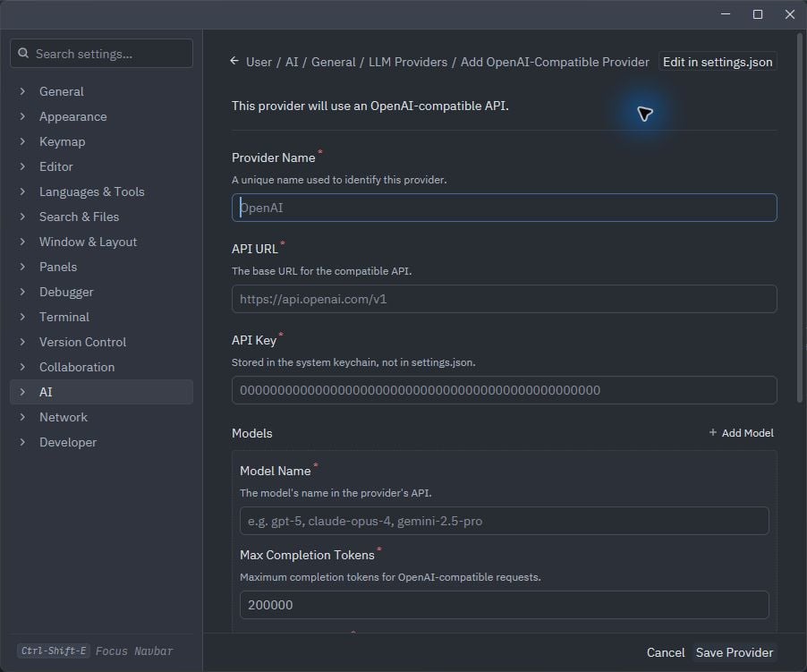Focus the Search settings field

[x=101, y=54]
